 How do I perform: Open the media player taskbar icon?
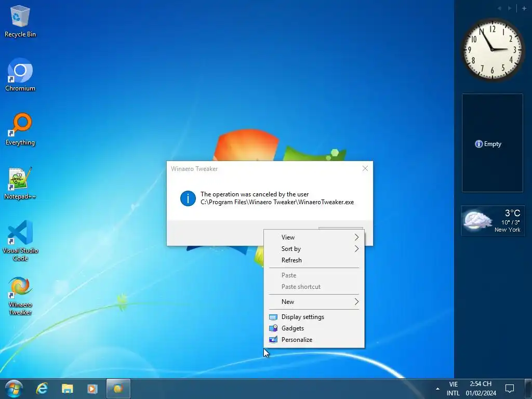point(92,389)
